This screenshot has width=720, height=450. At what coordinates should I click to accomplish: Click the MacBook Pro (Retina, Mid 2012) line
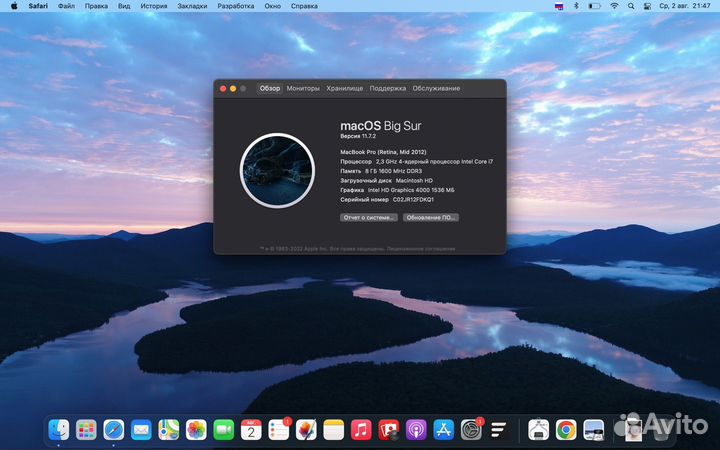[x=383, y=152]
